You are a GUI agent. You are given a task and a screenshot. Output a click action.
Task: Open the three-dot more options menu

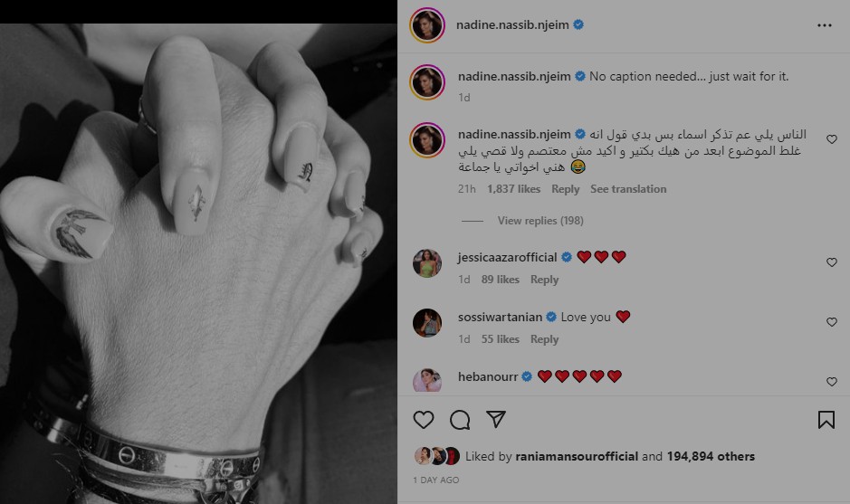point(824,25)
